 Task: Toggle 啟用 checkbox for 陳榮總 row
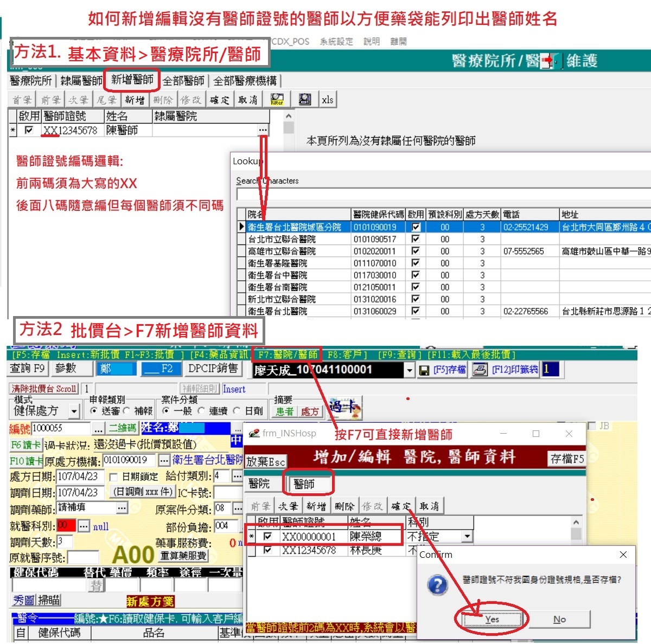pyautogui.click(x=267, y=537)
